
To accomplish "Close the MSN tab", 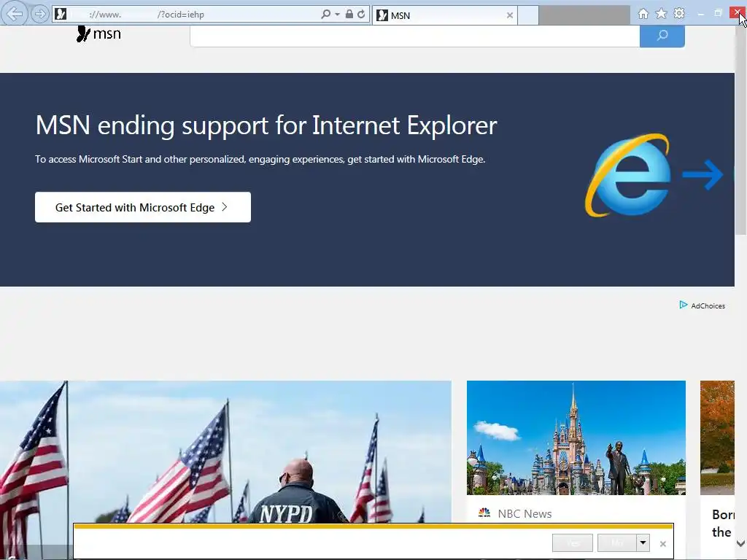I will click(x=510, y=15).
